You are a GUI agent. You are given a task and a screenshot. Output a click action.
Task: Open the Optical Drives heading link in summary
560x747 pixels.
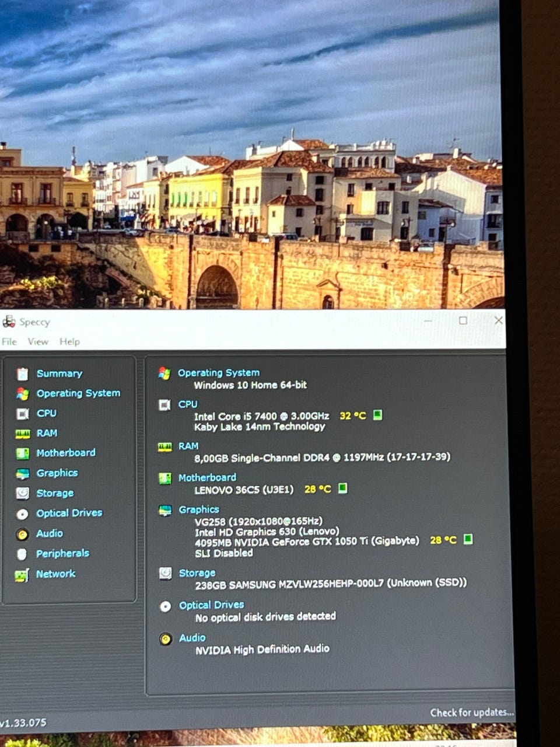pyautogui.click(x=211, y=605)
